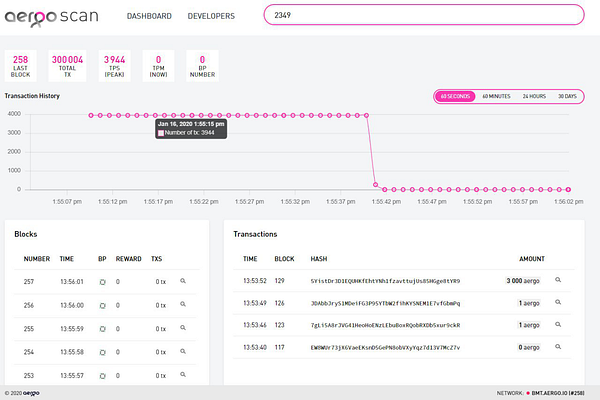The width and height of the screenshot is (600, 400).
Task: Click the 3944 TPS Peak stat card
Action: [114, 66]
